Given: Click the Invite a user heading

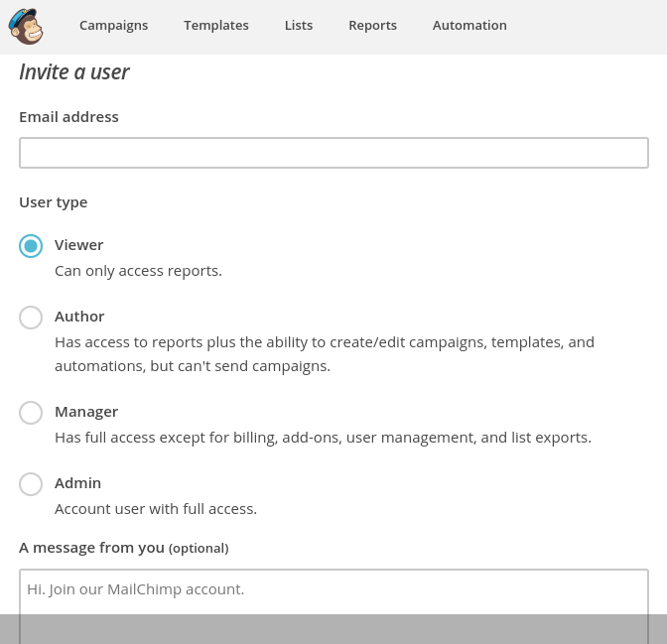Looking at the screenshot, I should 74,72.
